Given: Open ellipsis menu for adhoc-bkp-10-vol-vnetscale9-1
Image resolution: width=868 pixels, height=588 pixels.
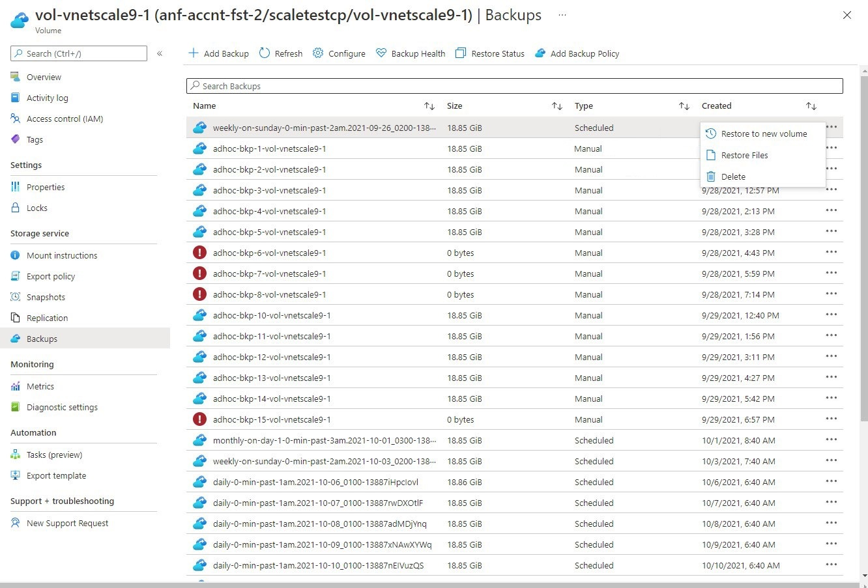Looking at the screenshot, I should pos(831,315).
